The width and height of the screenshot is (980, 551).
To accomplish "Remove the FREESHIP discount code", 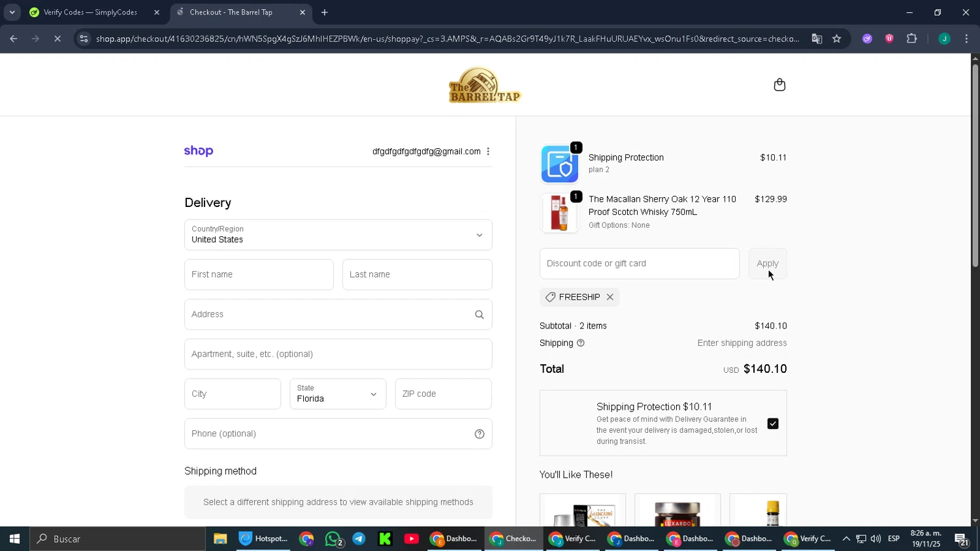I will pos(610,297).
